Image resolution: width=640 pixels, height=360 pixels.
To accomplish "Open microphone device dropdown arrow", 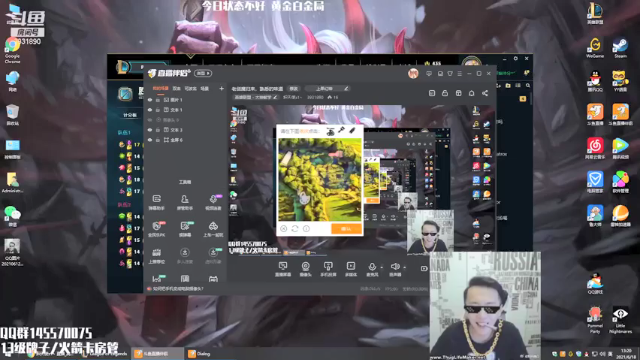I will click(x=382, y=267).
